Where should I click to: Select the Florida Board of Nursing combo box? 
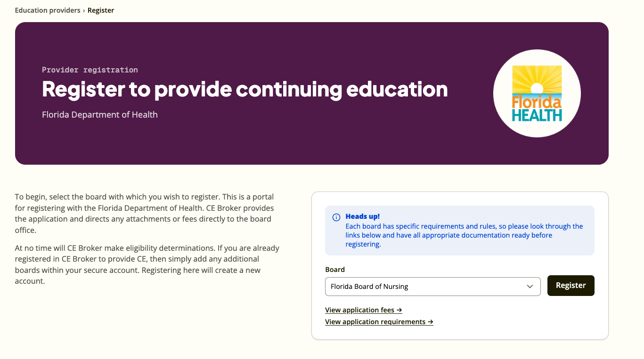point(432,287)
